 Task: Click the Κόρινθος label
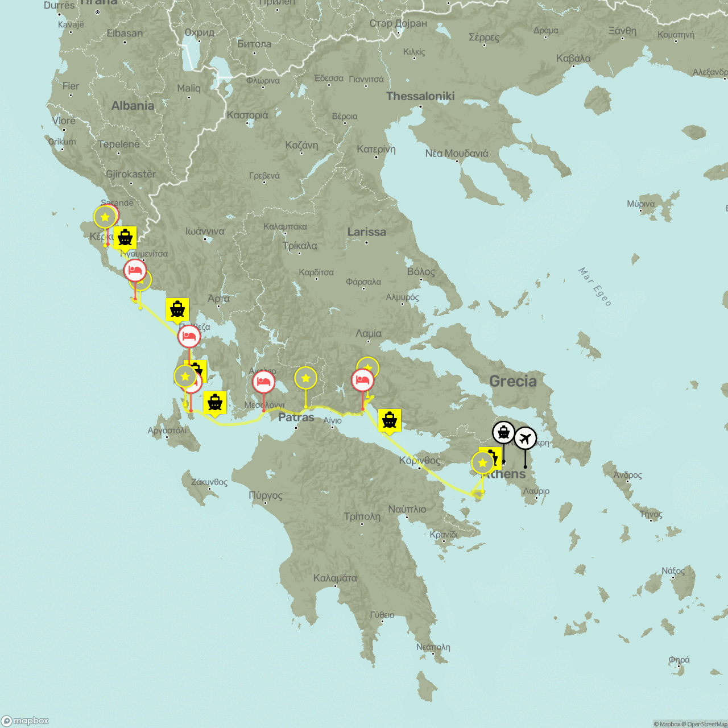[x=420, y=460]
